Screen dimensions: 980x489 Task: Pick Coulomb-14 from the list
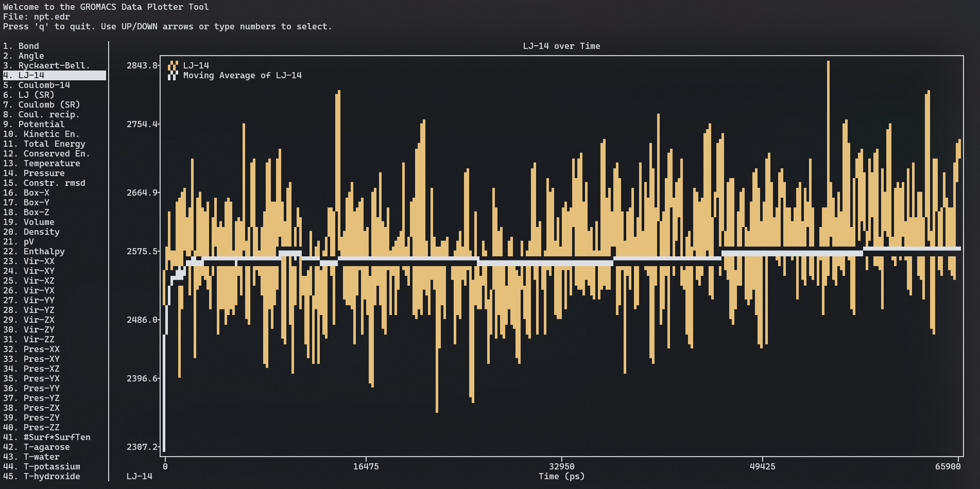tap(37, 85)
